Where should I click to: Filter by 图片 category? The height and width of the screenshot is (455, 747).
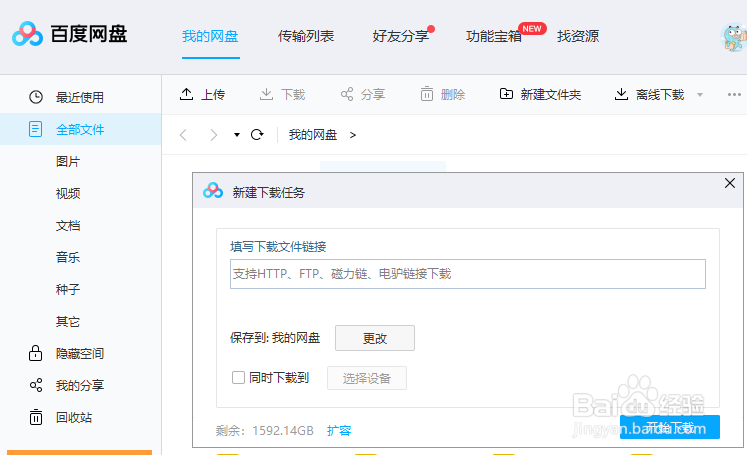[x=68, y=162]
